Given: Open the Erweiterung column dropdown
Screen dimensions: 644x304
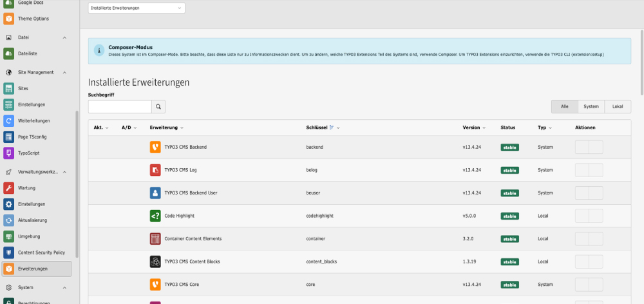Looking at the screenshot, I should 182,128.
